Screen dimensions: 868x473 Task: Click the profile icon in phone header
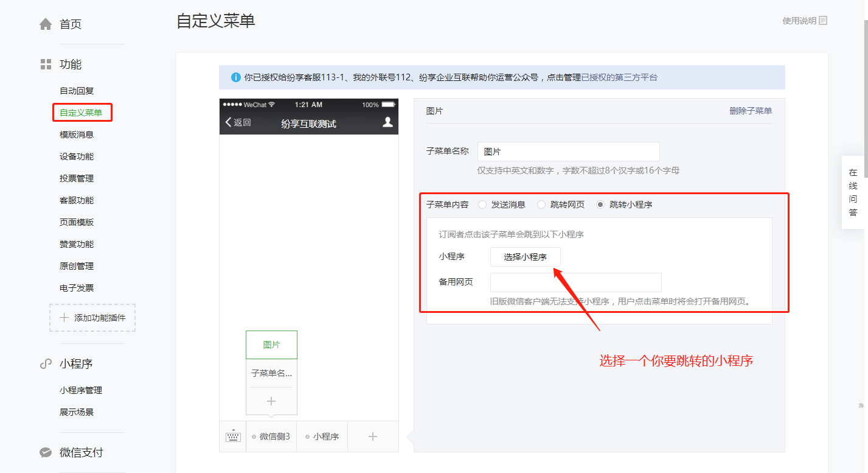(387, 122)
